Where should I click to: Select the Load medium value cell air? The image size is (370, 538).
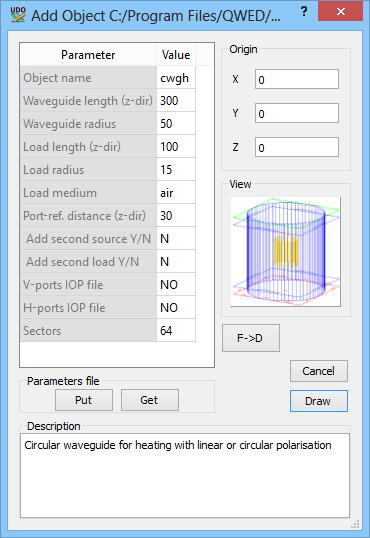pyautogui.click(x=176, y=193)
